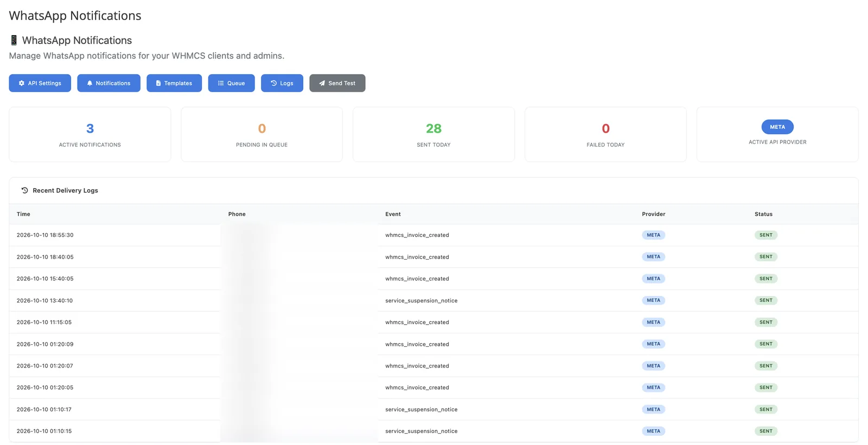Image resolution: width=868 pixels, height=445 pixels.
Task: Click the list icon in Queue
Action: click(x=221, y=83)
